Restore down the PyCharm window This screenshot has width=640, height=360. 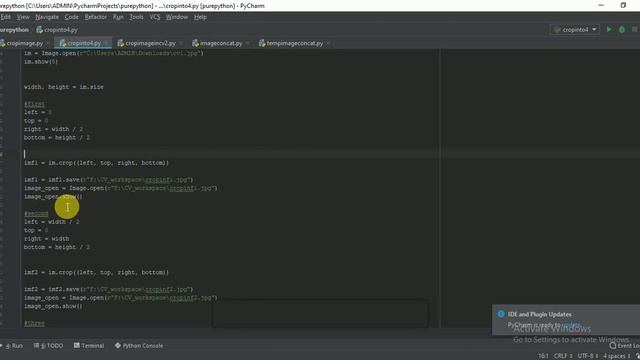(x=623, y=5)
